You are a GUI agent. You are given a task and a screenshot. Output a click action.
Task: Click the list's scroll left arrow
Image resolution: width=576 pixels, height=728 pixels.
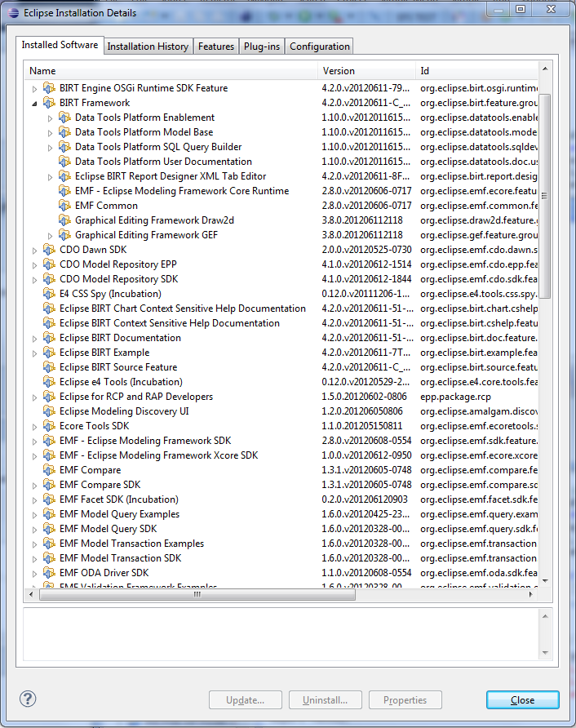pyautogui.click(x=32, y=594)
